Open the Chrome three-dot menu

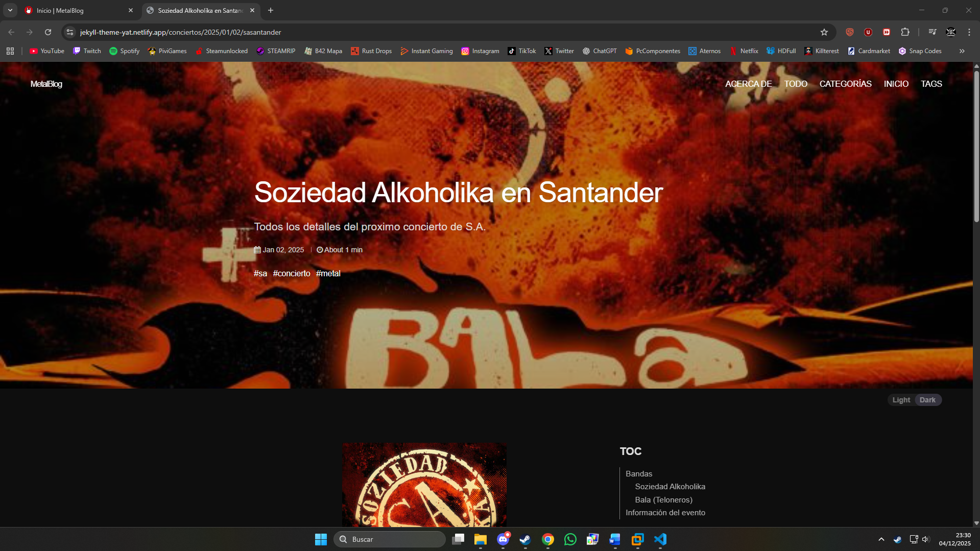pos(969,32)
